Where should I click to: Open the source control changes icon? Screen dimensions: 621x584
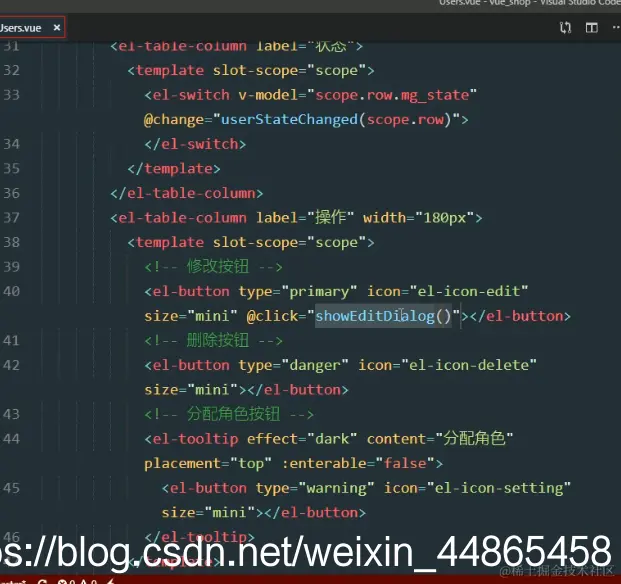click(565, 28)
